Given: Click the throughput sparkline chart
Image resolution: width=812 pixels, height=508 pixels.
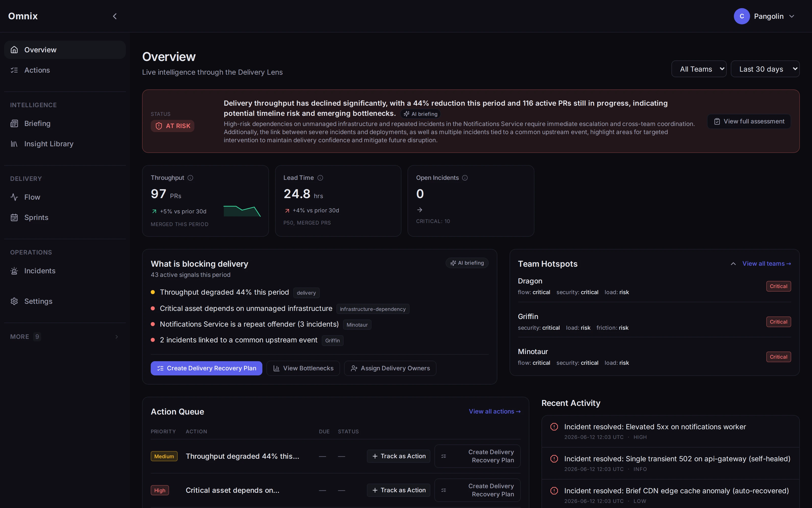Looking at the screenshot, I should coord(242,211).
